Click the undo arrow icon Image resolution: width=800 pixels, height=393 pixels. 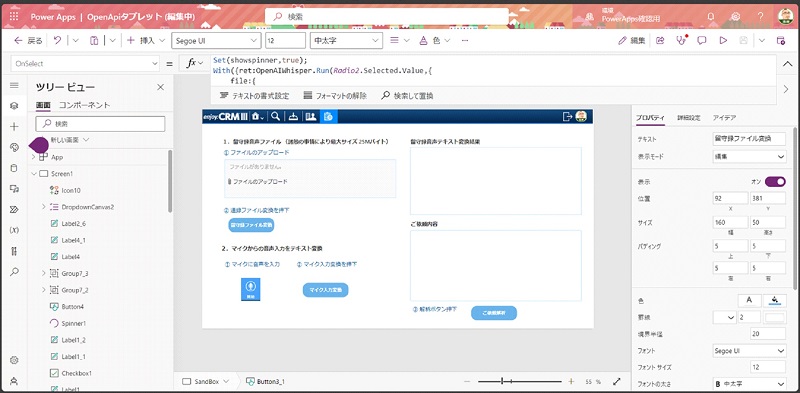[x=58, y=40]
